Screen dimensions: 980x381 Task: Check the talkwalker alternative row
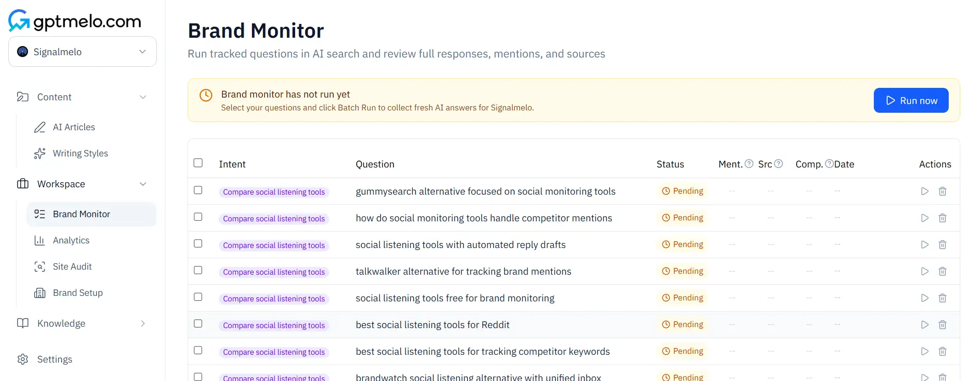(x=198, y=270)
